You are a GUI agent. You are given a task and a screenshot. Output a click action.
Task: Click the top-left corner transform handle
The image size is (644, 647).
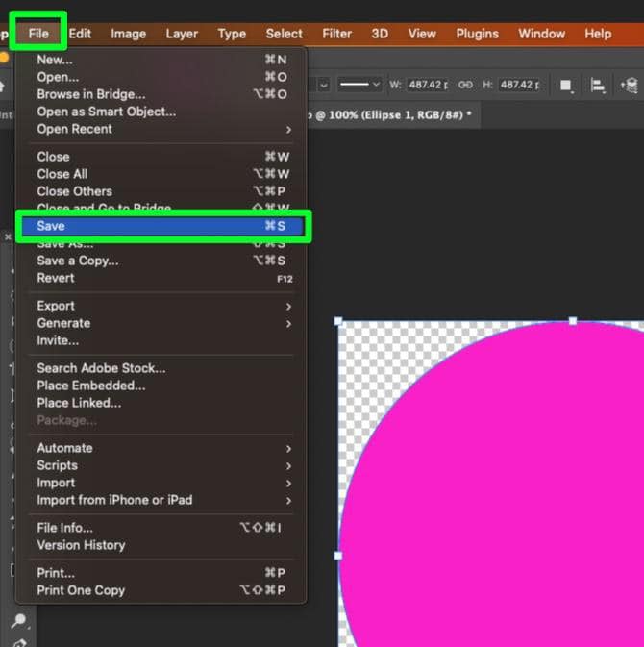pos(338,321)
